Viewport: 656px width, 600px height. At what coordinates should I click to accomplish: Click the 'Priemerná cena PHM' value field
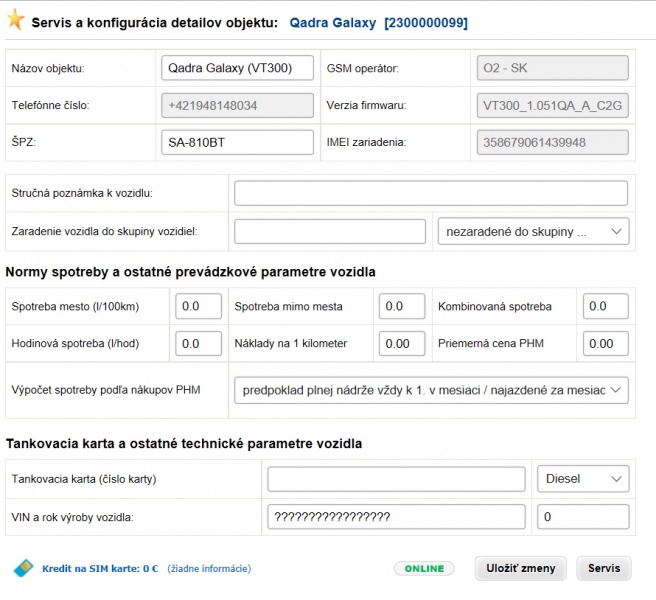[606, 344]
